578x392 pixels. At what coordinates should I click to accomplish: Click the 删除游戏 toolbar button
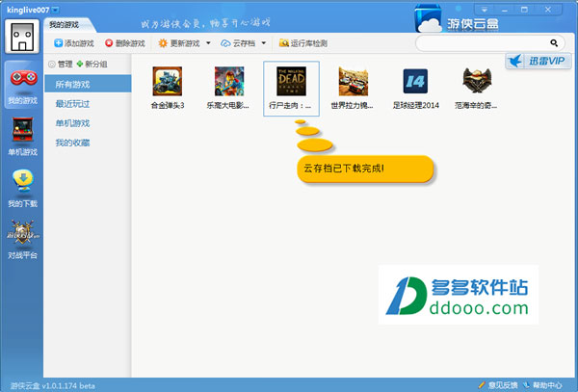(125, 43)
